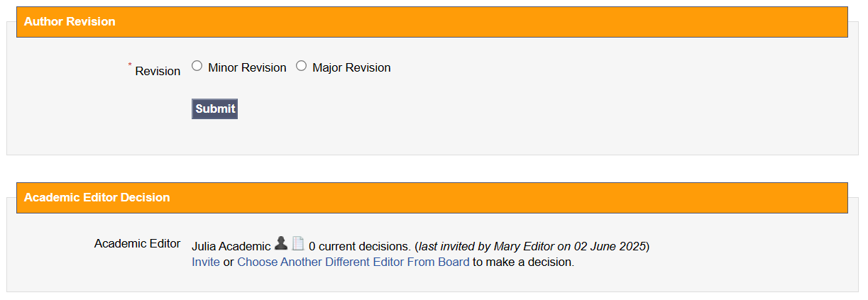Click the Author Revision section header

[x=70, y=22]
